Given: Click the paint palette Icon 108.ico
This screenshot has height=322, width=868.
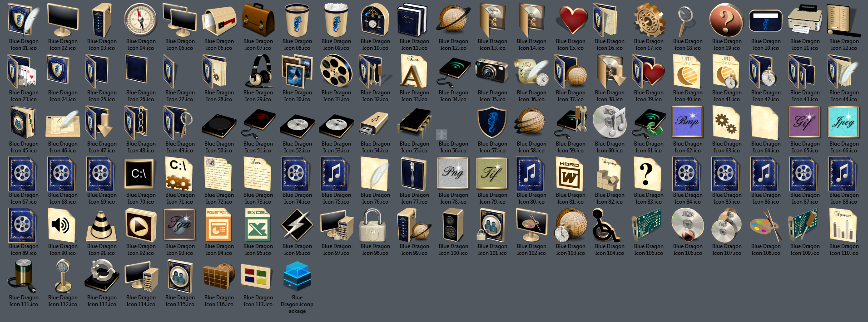Looking at the screenshot, I should tap(766, 225).
